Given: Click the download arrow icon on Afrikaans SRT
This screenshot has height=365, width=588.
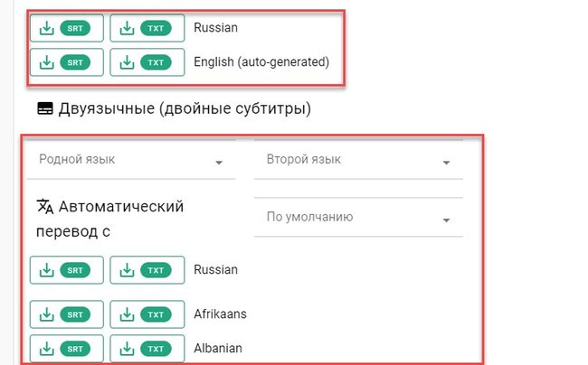Looking at the screenshot, I should click(x=46, y=314).
